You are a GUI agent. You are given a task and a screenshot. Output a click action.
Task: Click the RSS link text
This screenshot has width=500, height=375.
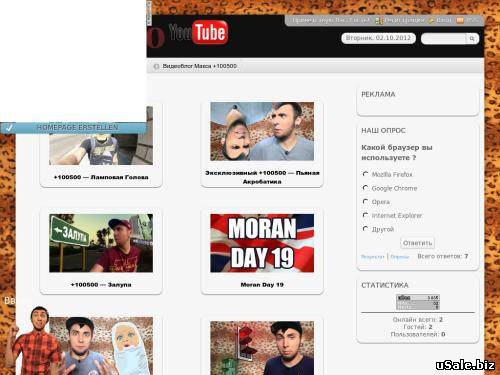click(472, 20)
